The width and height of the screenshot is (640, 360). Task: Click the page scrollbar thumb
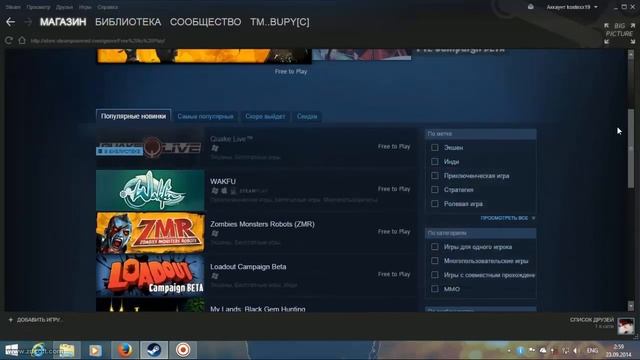point(631,148)
